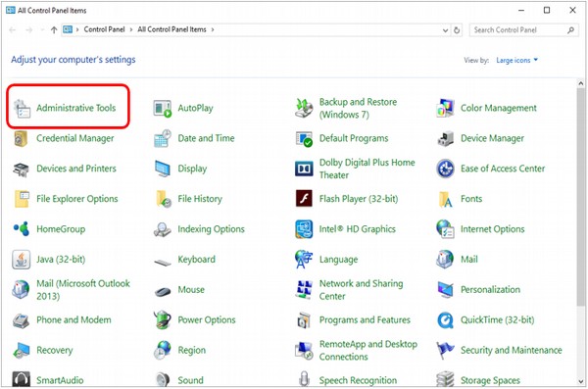The image size is (588, 389).
Task: Open the Mail (Microsoft Outlook 2013) link
Action: pyautogui.click(x=83, y=290)
